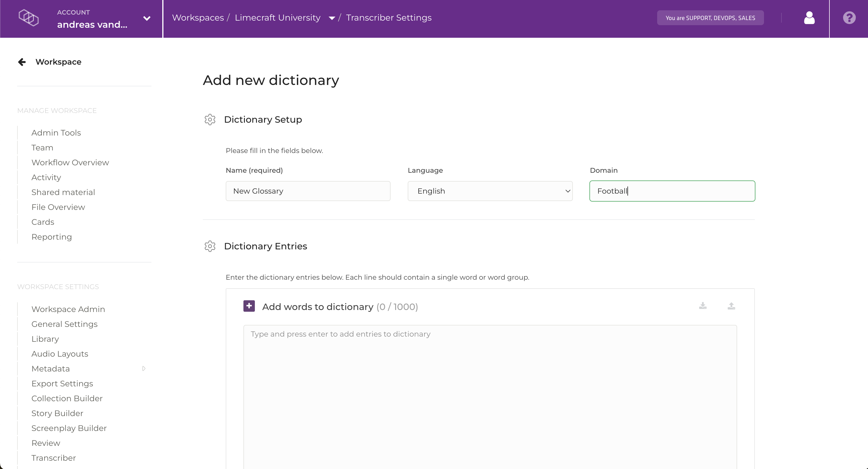This screenshot has height=469, width=868.
Task: Click the purple plus add words icon
Action: 249,306
